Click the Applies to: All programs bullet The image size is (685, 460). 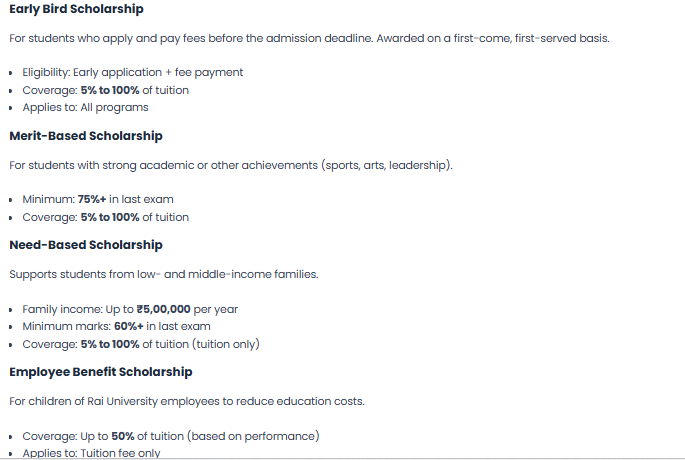tap(85, 107)
